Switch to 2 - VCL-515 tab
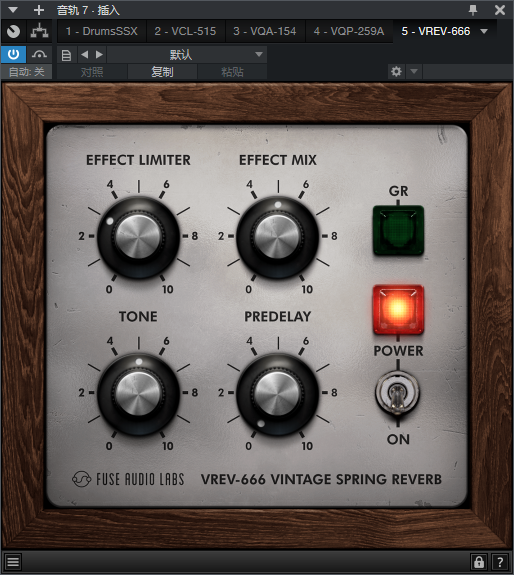This screenshot has width=514, height=575. click(185, 31)
